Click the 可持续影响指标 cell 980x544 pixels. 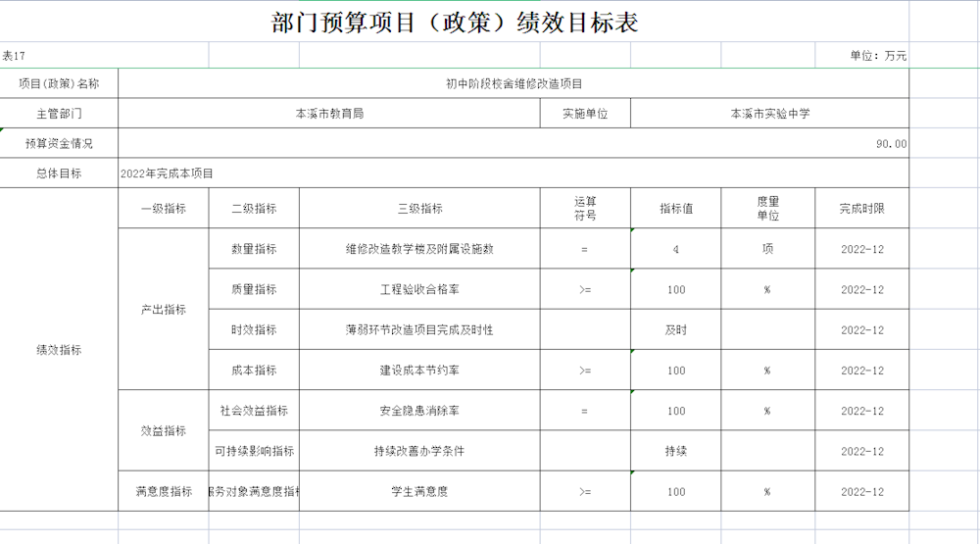[254, 451]
